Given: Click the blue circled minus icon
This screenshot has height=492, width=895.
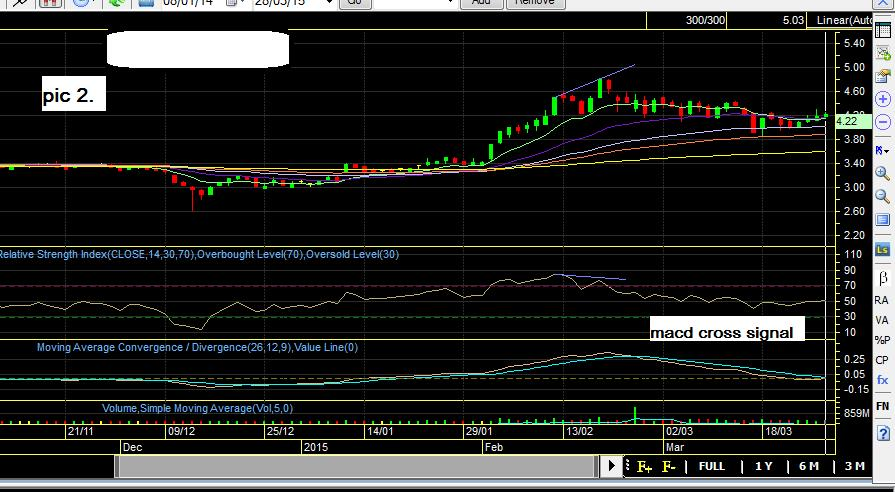Looking at the screenshot, I should [882, 122].
